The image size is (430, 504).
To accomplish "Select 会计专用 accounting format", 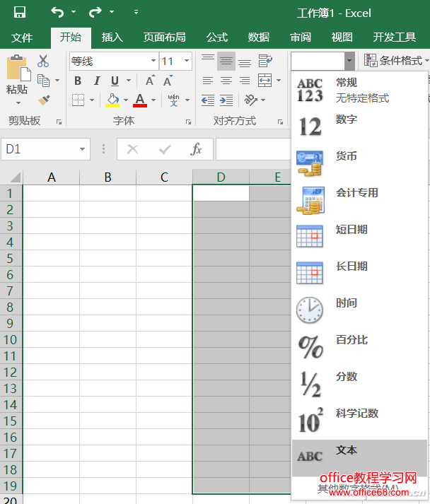I will click(359, 200).
